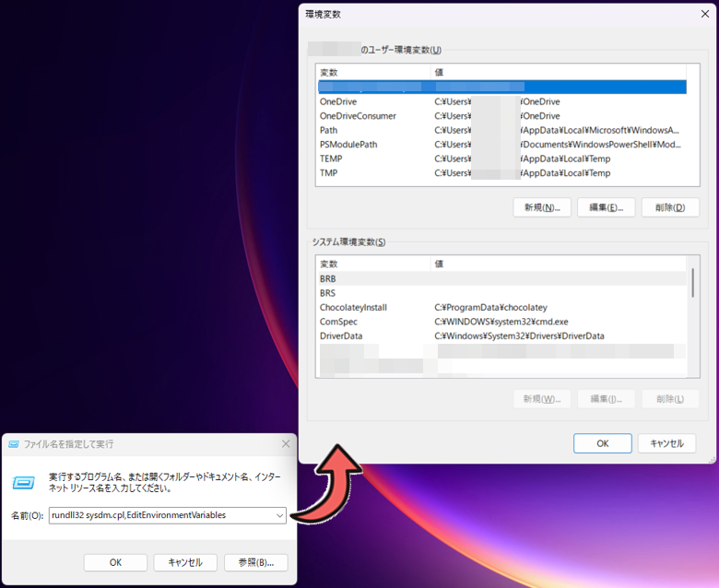Click the 変数 column header in user variables
This screenshot has height=588, width=719.
pos(373,73)
